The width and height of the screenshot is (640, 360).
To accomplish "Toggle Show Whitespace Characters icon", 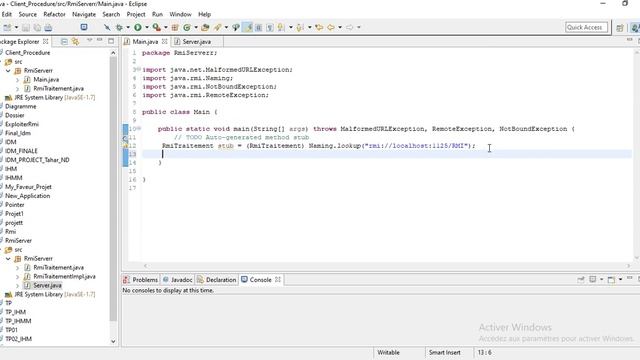I will coord(270,27).
